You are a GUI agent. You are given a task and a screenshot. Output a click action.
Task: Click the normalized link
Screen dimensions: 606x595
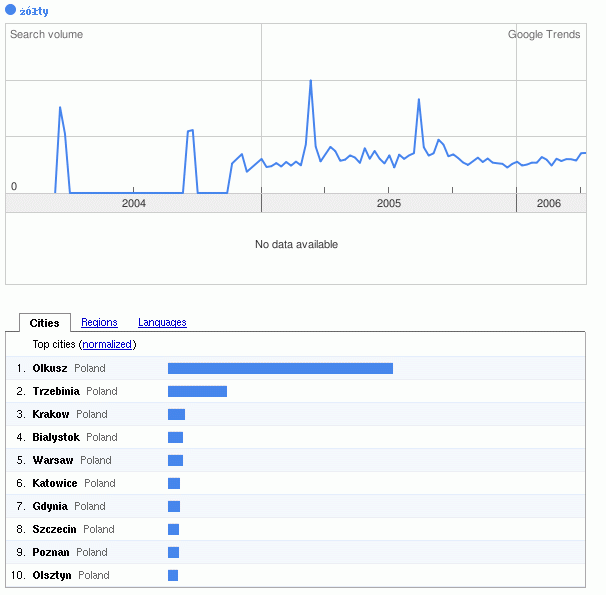107,344
